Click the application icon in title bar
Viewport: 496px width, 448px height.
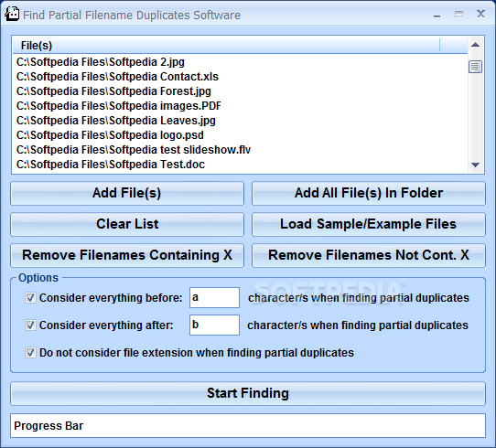[12, 15]
